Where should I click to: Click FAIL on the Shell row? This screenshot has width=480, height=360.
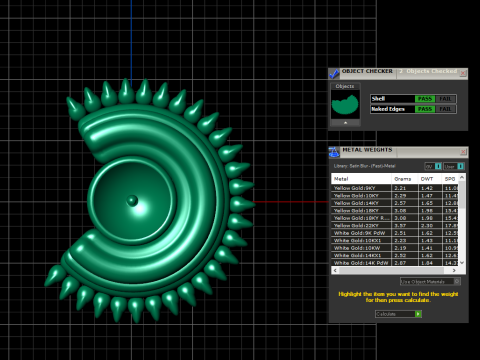(445, 99)
